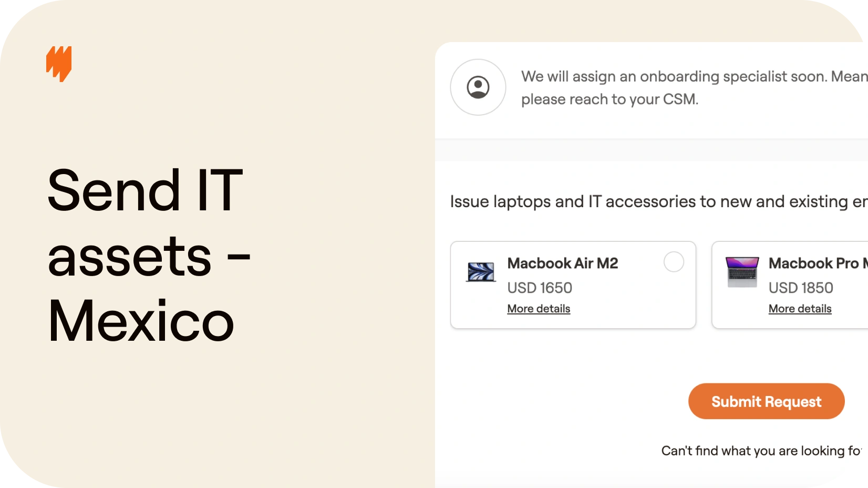Click the Macbook Air M2 laptop image
This screenshot has width=868, height=488.
pyautogui.click(x=481, y=272)
